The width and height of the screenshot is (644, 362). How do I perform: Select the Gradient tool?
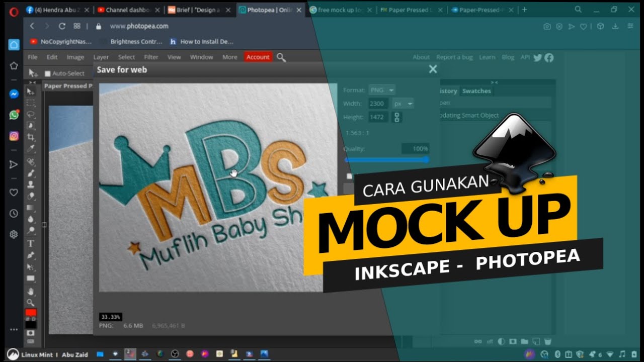pyautogui.click(x=31, y=208)
